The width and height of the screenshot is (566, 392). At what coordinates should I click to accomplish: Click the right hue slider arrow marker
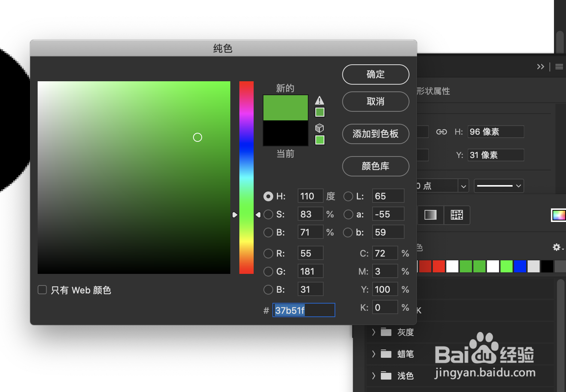258,215
